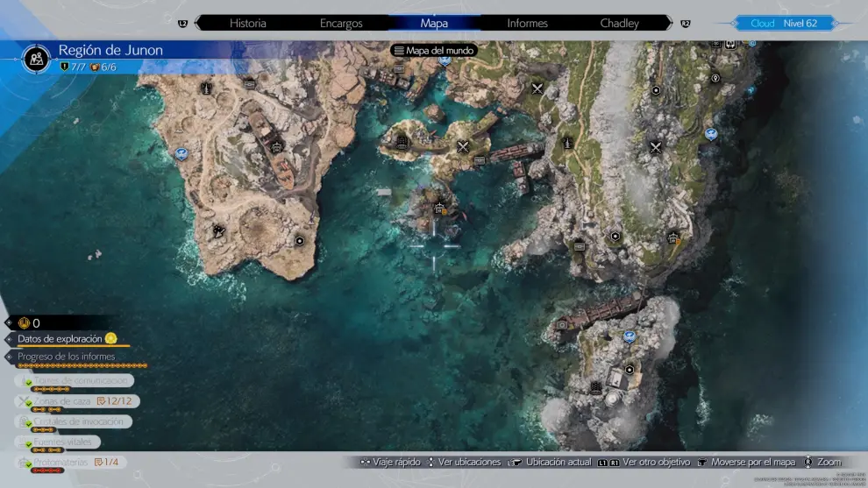Open the Encargos tab

(x=341, y=24)
